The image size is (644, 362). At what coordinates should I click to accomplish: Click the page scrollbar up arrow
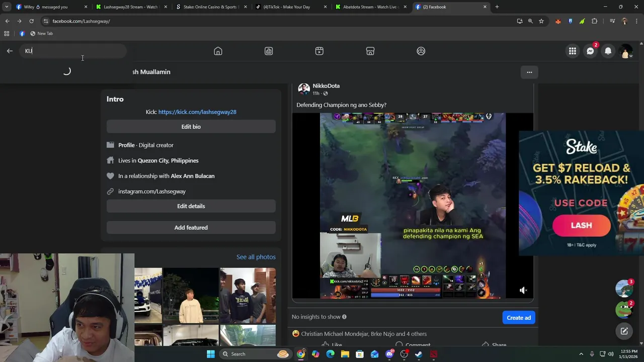pos(641,43)
